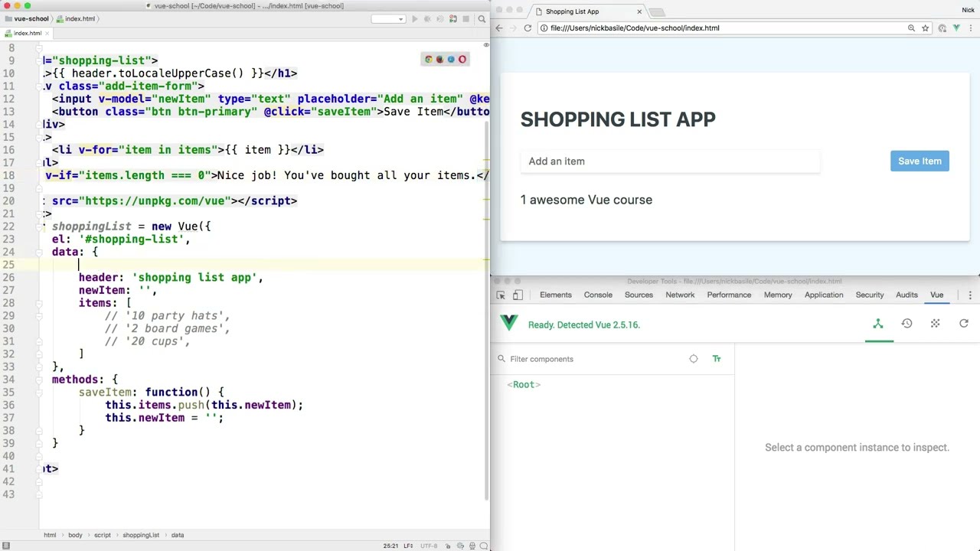Screen dimensions: 980x551
Task: Open a new Chrome tab
Action: pos(657,12)
